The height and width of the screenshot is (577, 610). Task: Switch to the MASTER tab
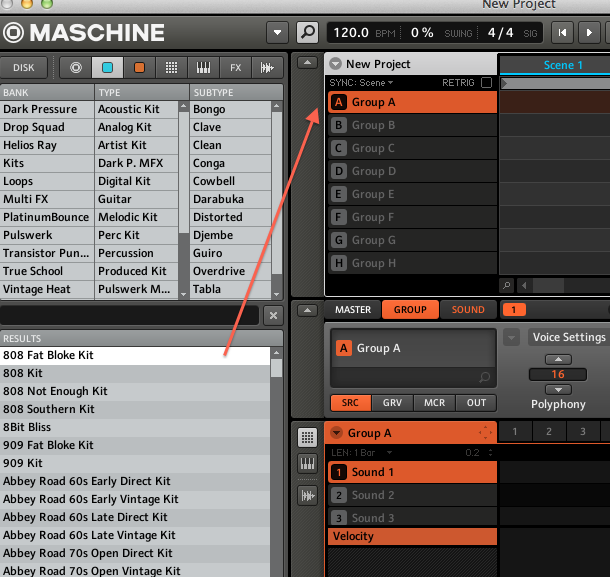coord(353,310)
